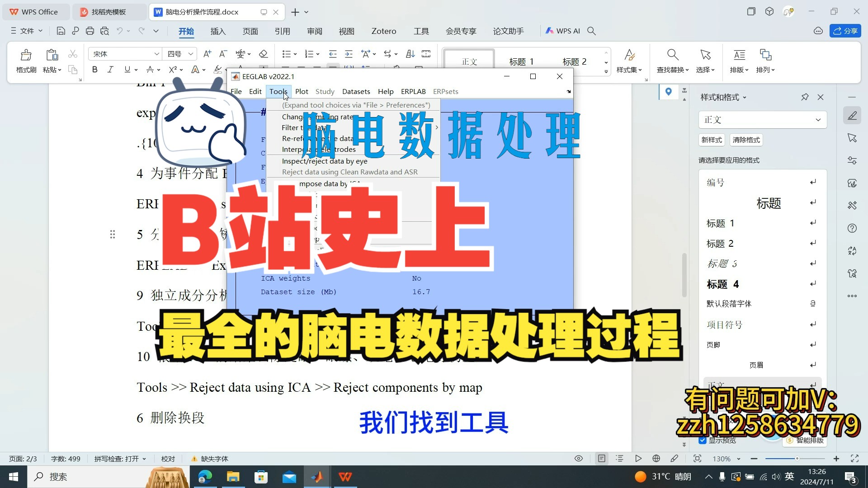Toggle Bold formatting
The height and width of the screenshot is (488, 868).
(x=94, y=70)
